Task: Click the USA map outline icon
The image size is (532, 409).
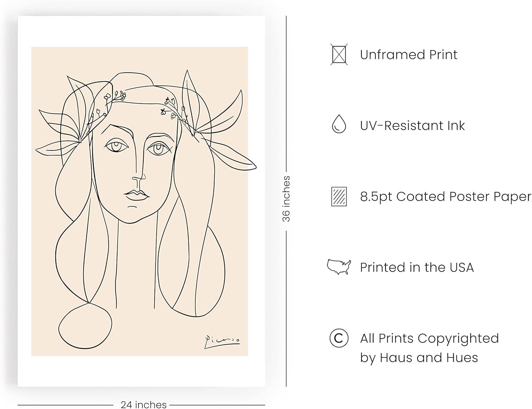Action: [x=339, y=267]
